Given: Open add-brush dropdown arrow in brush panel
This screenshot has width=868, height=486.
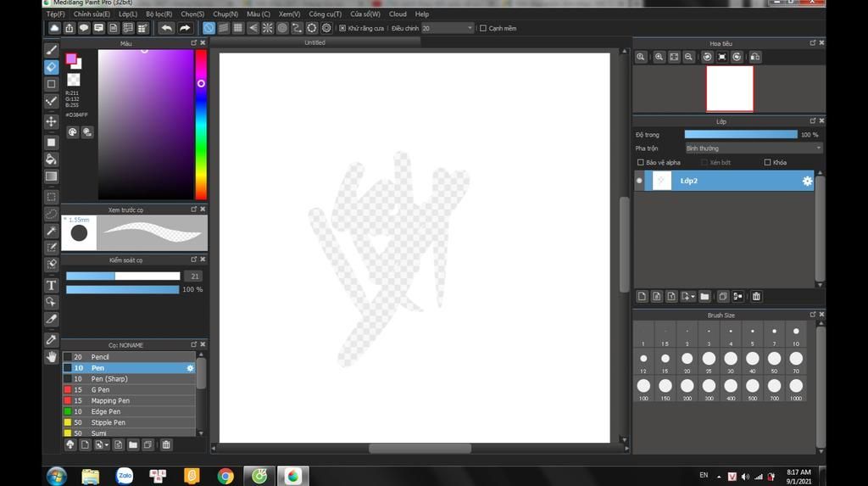Looking at the screenshot, I should point(106,445).
